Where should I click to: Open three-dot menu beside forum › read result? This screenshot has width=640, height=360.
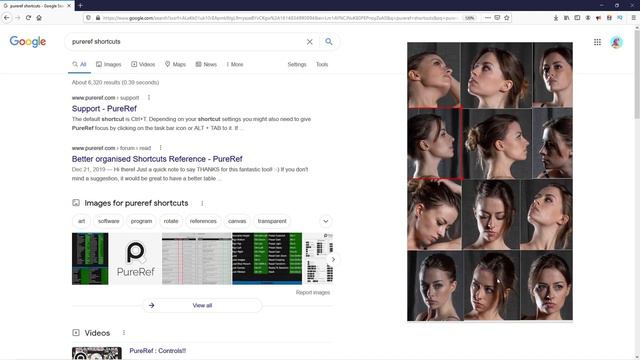161,148
